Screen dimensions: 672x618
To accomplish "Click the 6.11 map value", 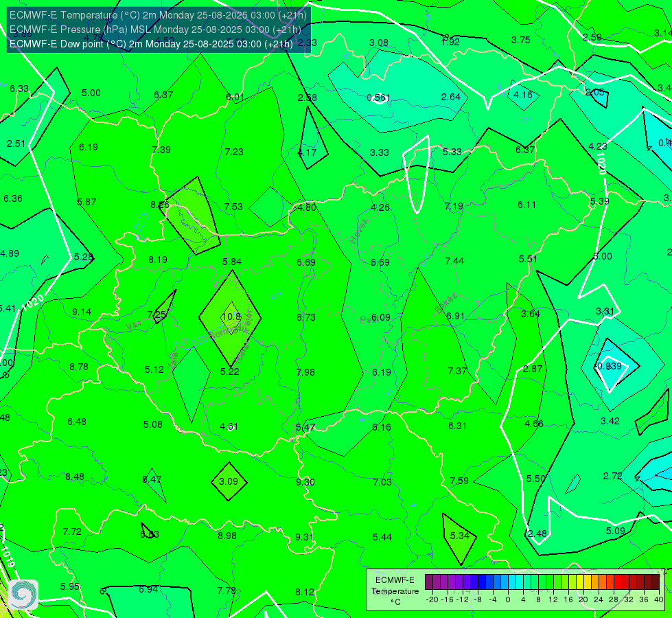I will [526, 205].
